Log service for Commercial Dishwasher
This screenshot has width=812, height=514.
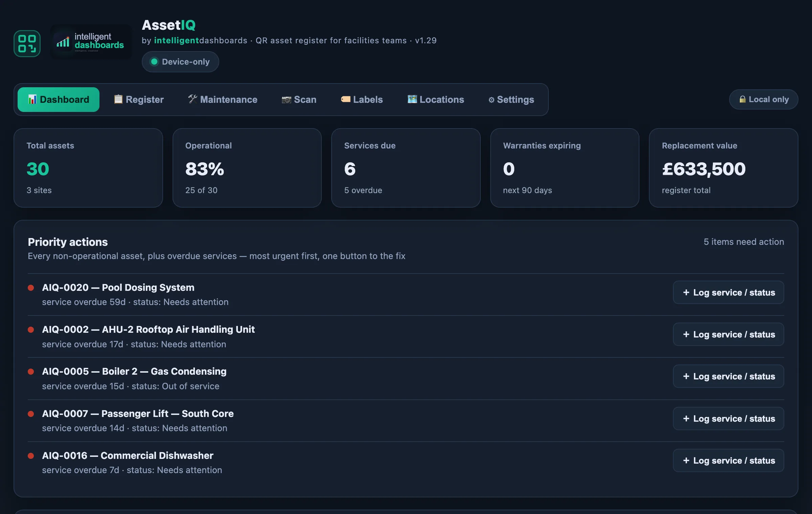coord(728,461)
